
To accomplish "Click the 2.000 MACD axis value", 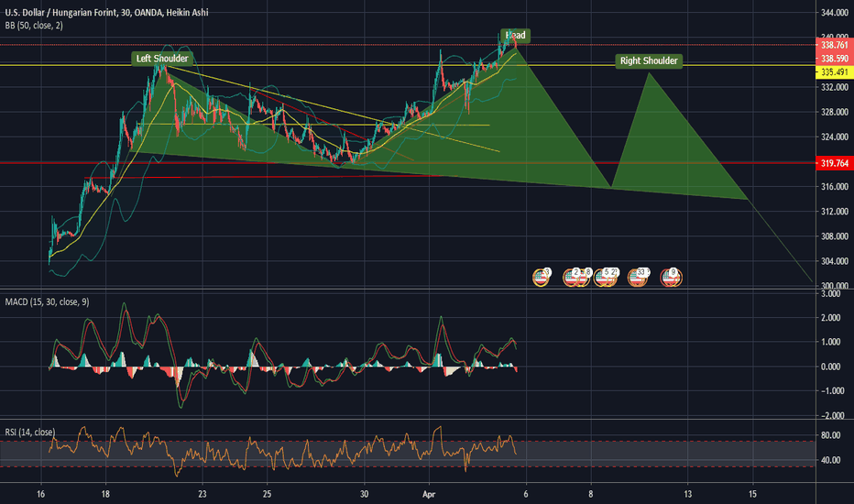I will (830, 318).
